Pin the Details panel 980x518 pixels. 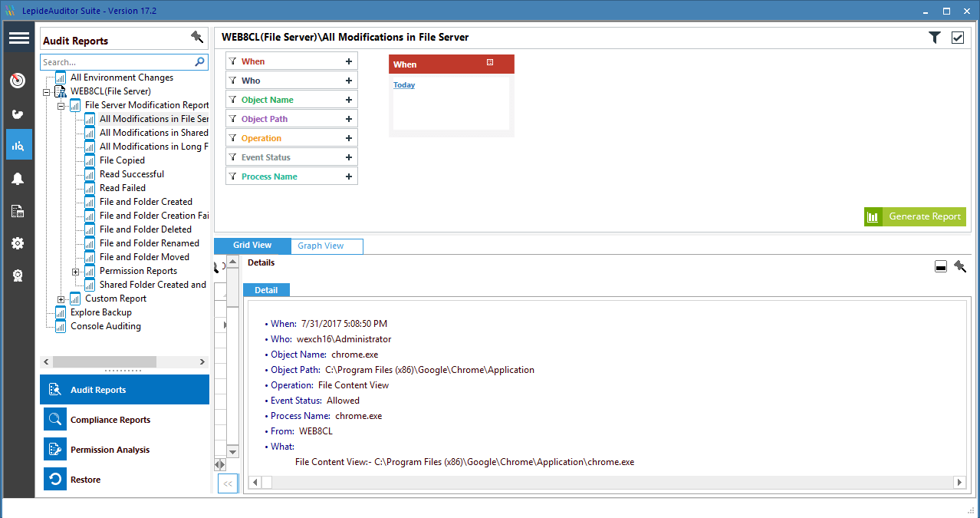960,267
